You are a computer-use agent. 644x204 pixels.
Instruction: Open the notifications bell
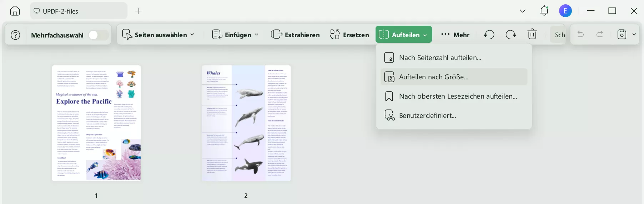(x=544, y=11)
